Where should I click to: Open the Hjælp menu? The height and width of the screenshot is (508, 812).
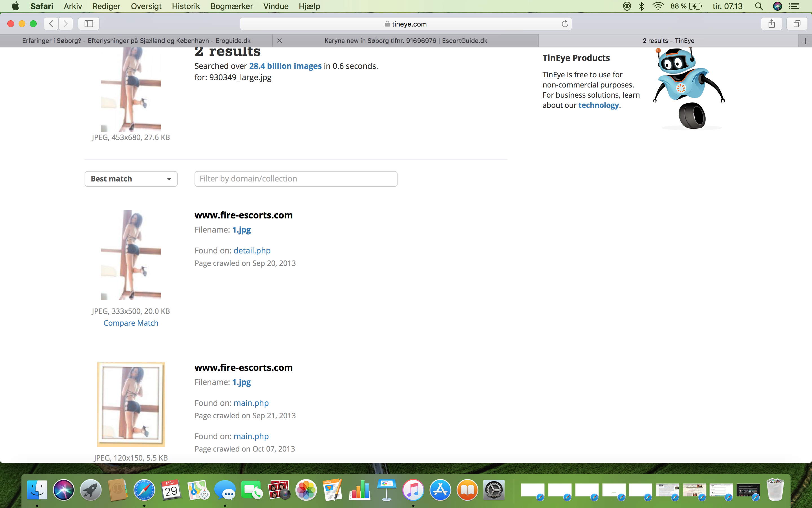coord(309,6)
